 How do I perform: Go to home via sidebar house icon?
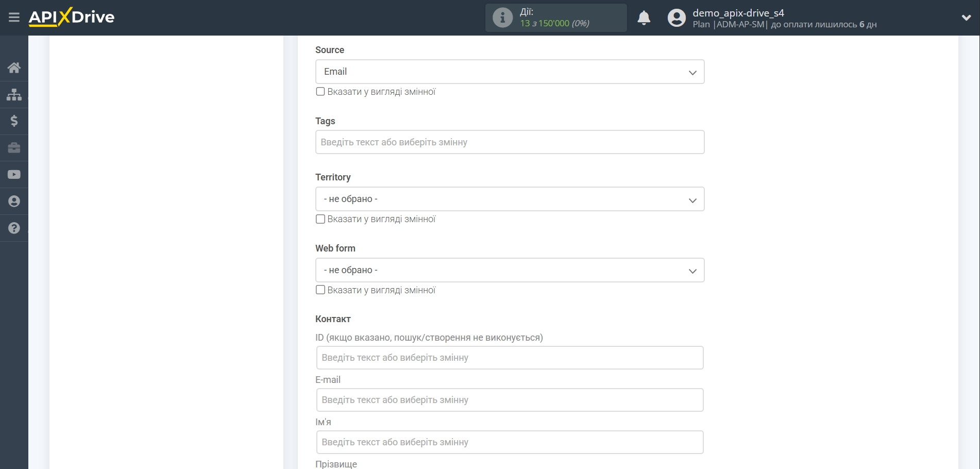[14, 68]
